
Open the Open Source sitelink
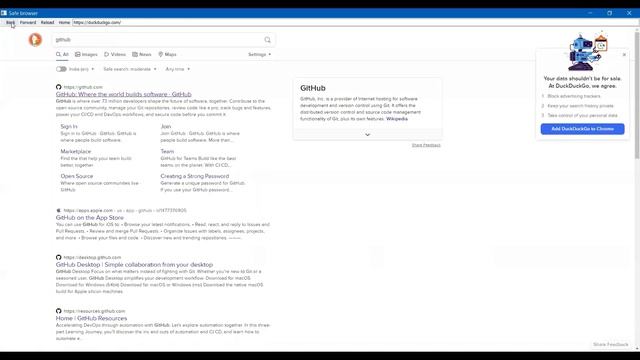(x=77, y=176)
